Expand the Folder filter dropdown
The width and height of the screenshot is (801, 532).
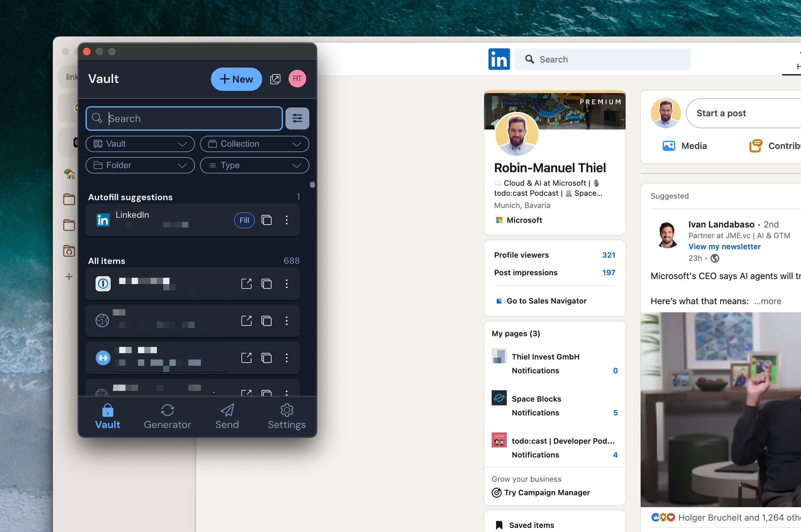click(140, 165)
